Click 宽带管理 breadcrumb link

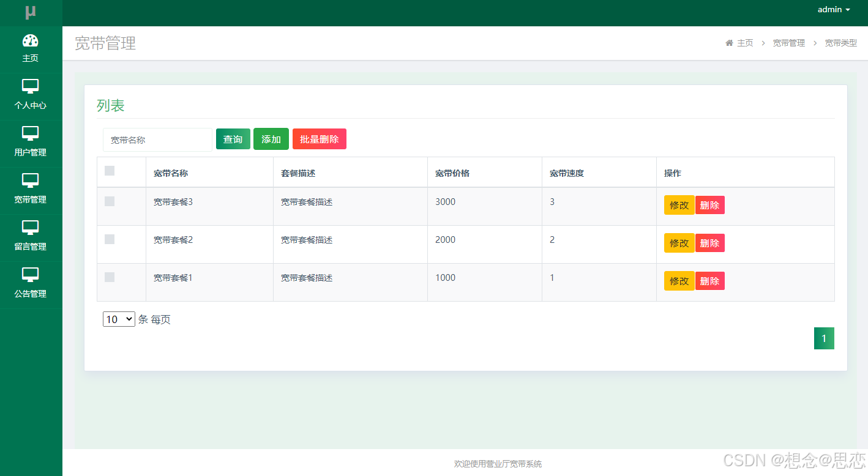click(789, 43)
